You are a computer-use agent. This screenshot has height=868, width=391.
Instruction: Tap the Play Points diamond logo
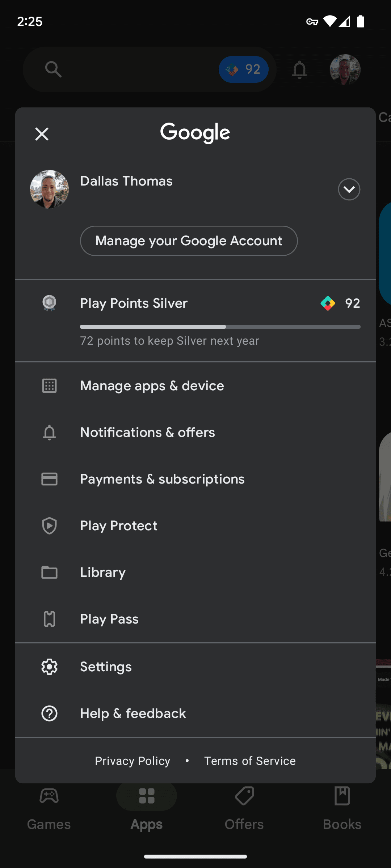pos(328,303)
